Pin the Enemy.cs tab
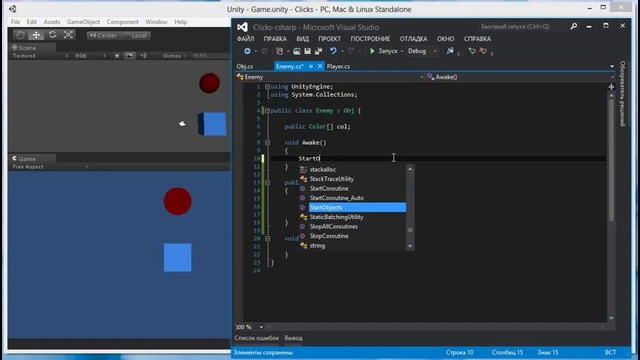Viewport: 640px width, 360px height. 311,66
